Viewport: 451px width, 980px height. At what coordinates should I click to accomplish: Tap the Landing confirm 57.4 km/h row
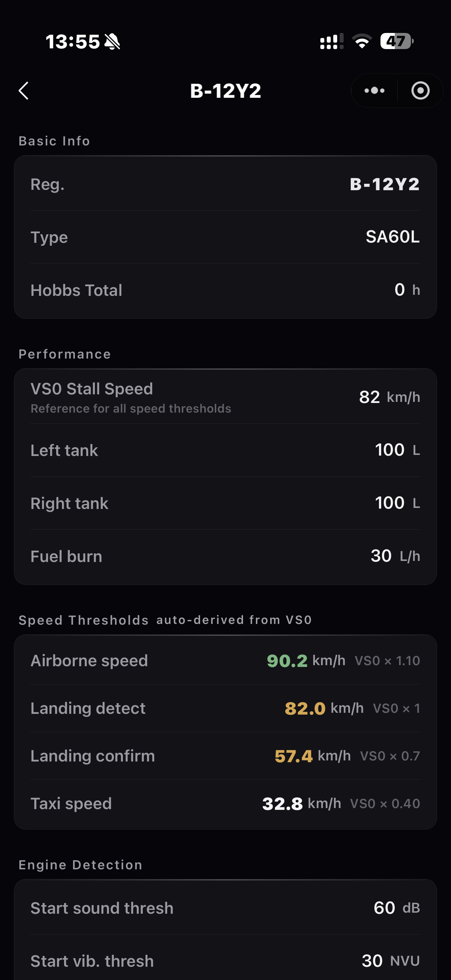pos(225,755)
